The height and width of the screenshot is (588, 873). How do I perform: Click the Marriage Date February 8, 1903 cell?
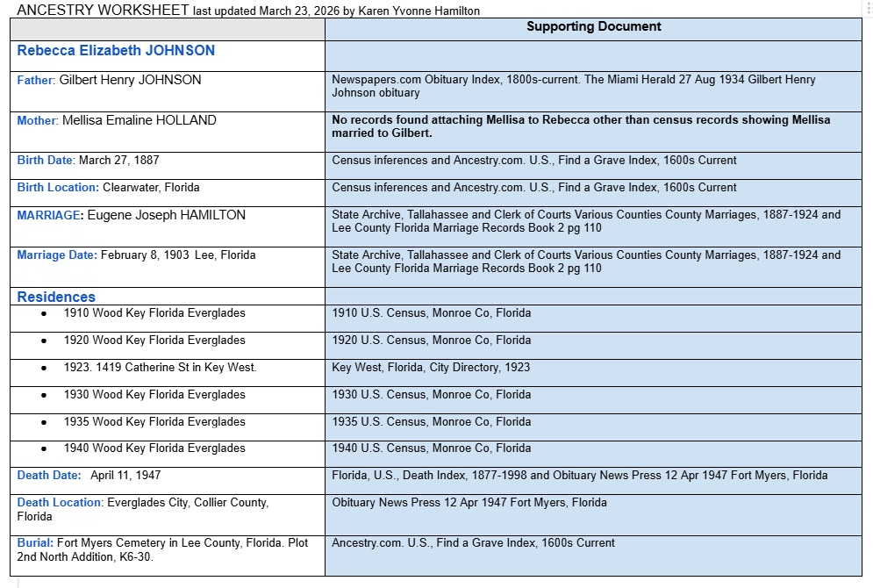[136, 255]
